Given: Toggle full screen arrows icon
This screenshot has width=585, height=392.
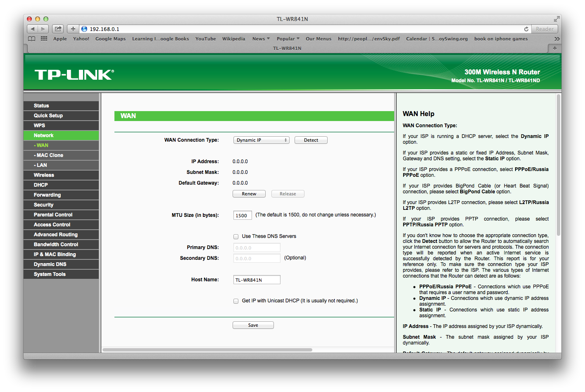Looking at the screenshot, I should [x=556, y=19].
